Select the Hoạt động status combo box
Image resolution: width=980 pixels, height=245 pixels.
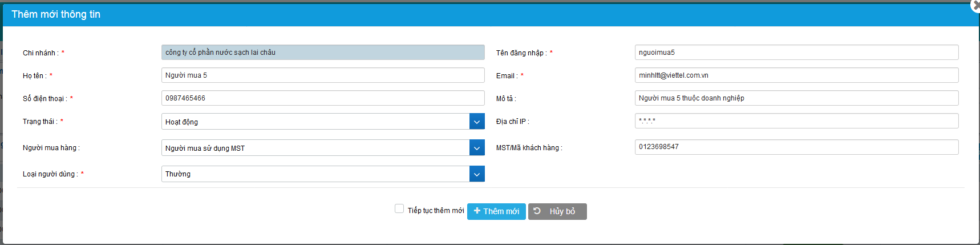pyautogui.click(x=315, y=122)
